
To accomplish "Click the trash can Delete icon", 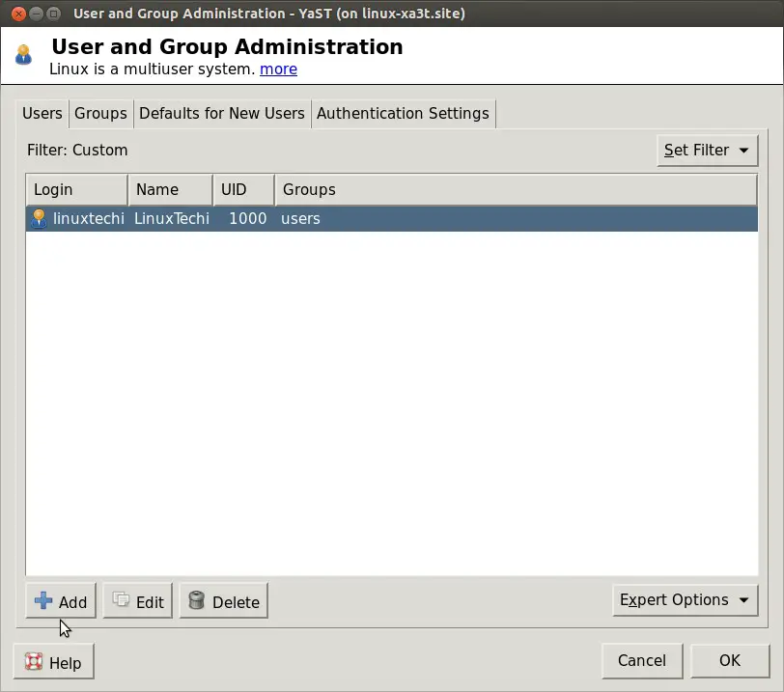I will [197, 600].
